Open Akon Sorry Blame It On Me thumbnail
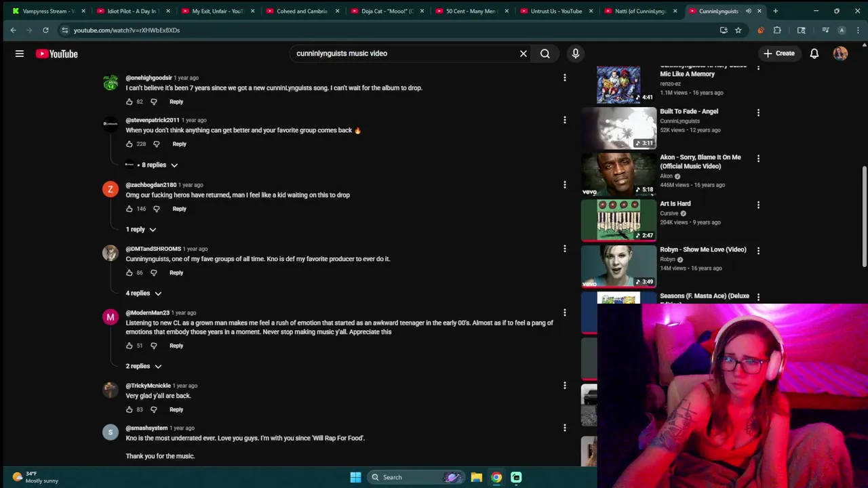 coord(618,174)
